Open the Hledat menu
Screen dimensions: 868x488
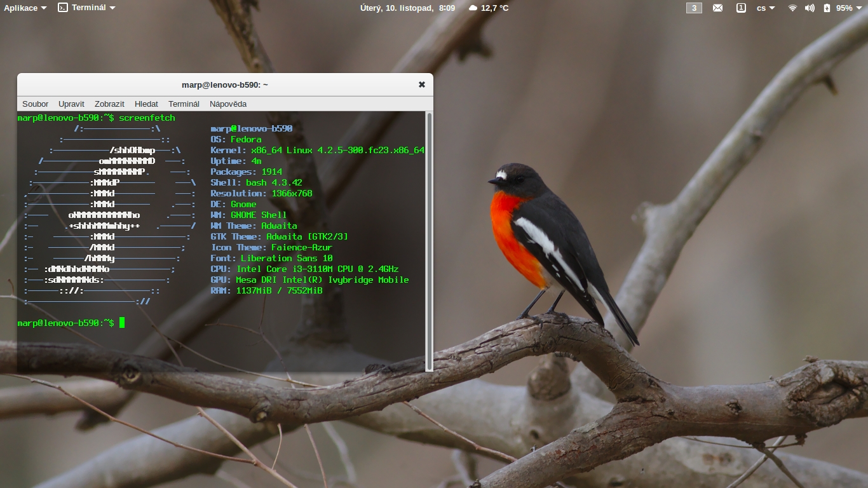[x=146, y=104]
